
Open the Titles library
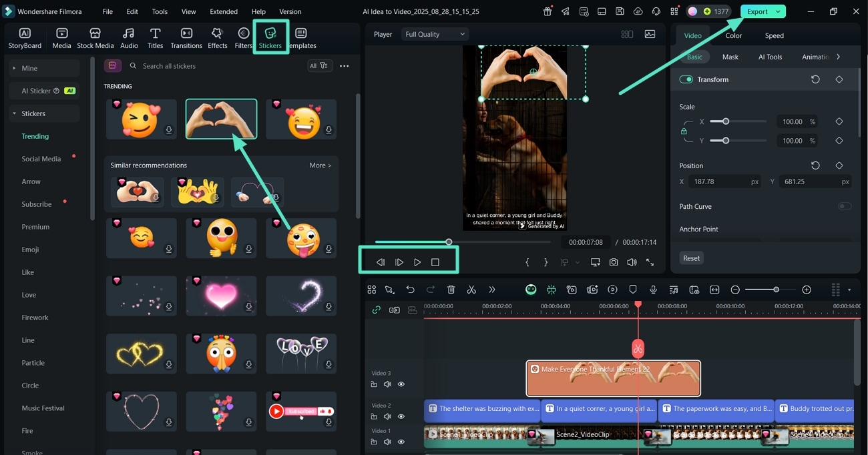tap(155, 38)
